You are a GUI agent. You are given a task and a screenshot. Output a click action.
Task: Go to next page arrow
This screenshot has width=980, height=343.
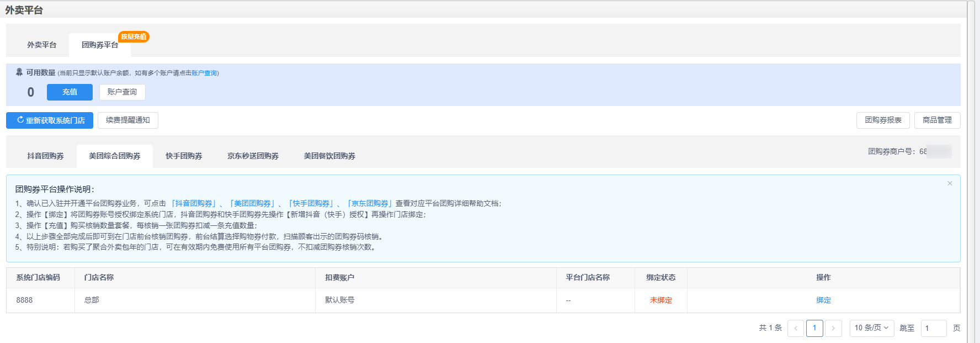833,328
